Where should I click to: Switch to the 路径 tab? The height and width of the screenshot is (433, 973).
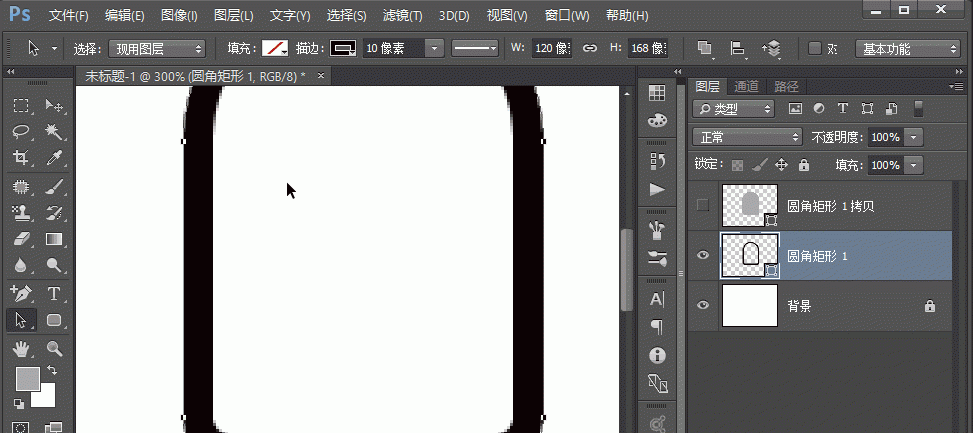786,86
